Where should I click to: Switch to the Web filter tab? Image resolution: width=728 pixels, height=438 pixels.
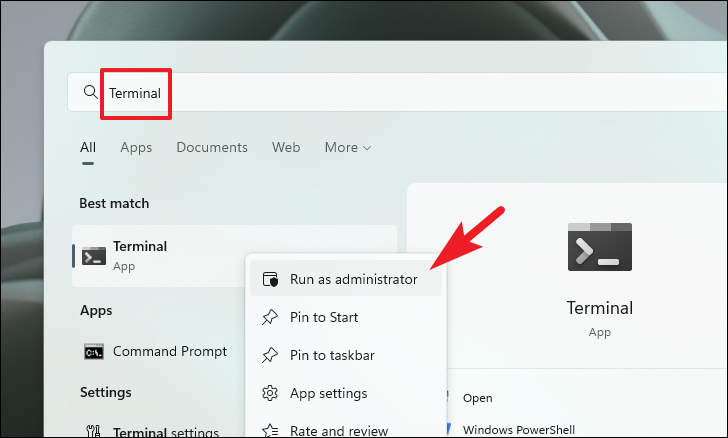pyautogui.click(x=286, y=147)
